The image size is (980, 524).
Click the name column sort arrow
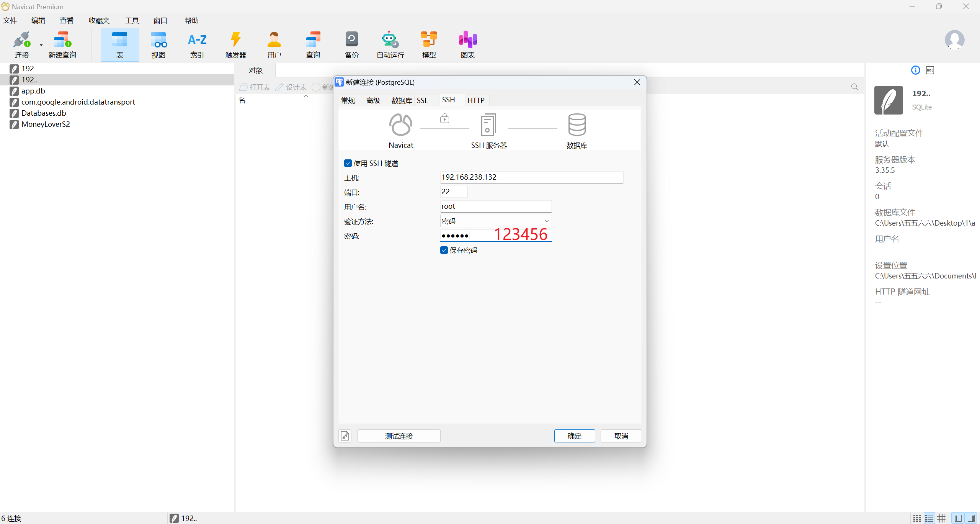coord(306,96)
